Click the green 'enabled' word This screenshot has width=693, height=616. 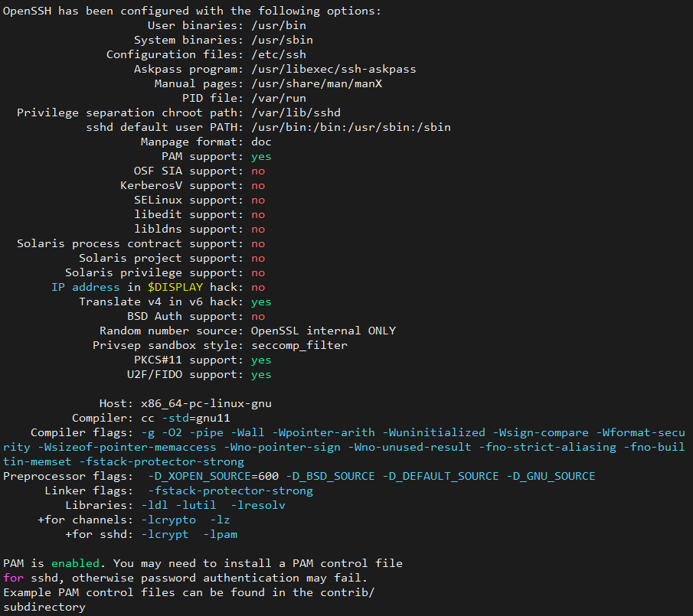point(75,563)
